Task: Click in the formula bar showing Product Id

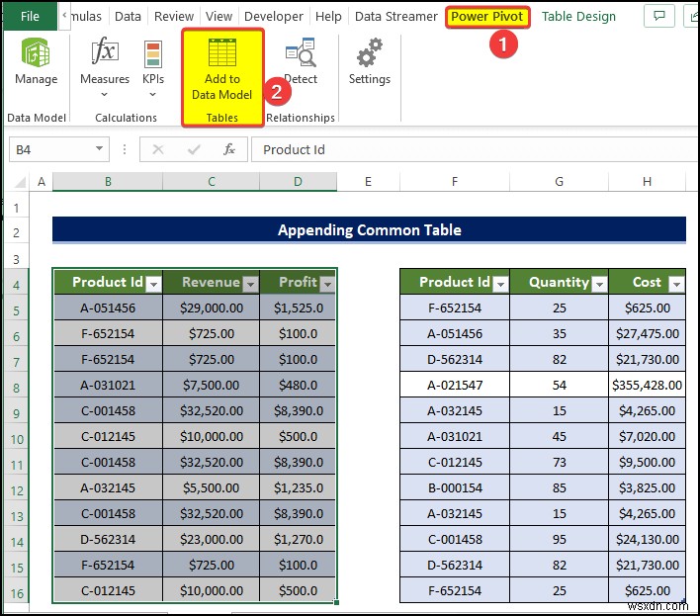Action: point(475,149)
